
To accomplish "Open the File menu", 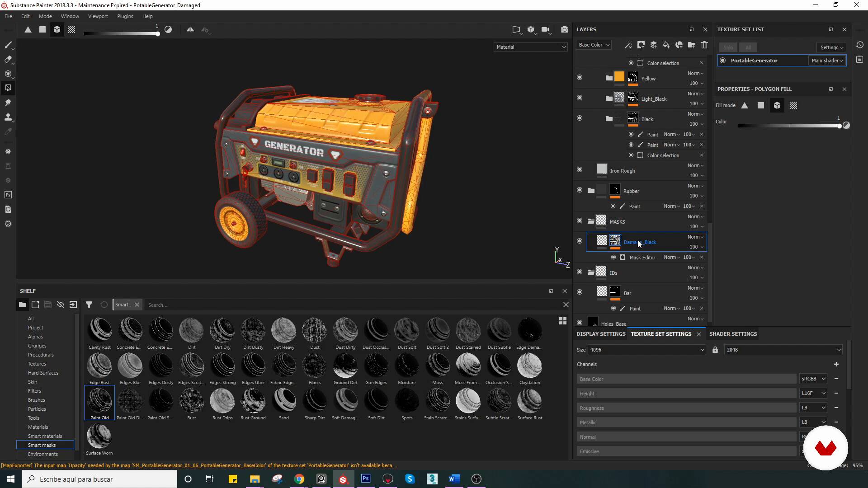I will click(x=8, y=16).
